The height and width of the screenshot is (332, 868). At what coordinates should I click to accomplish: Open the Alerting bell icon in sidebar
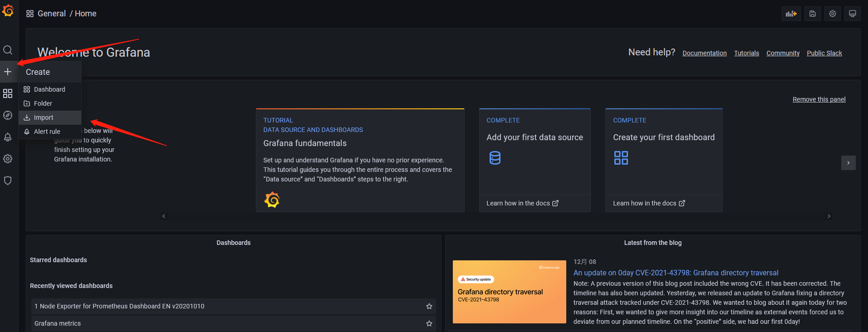point(8,137)
